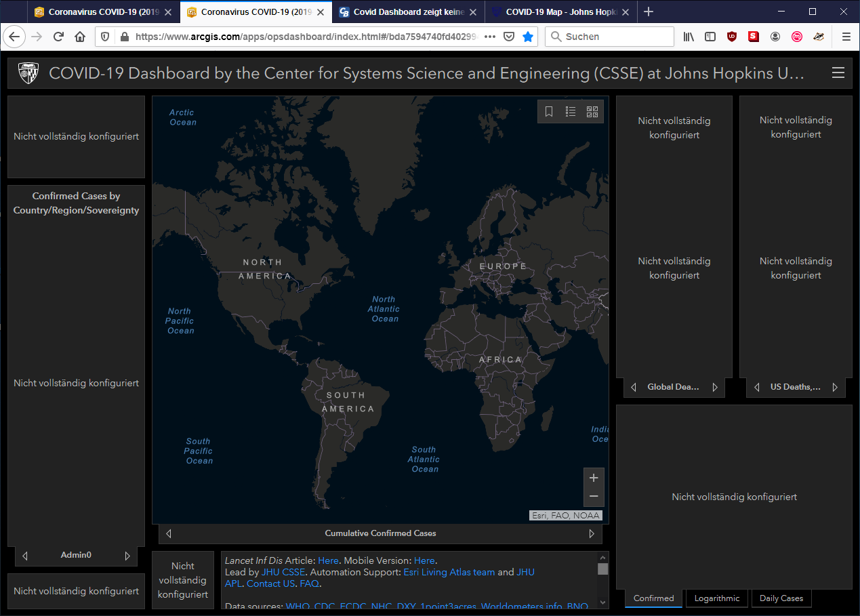860x616 pixels.
Task: Open the map bookmarks icon
Action: click(549, 112)
